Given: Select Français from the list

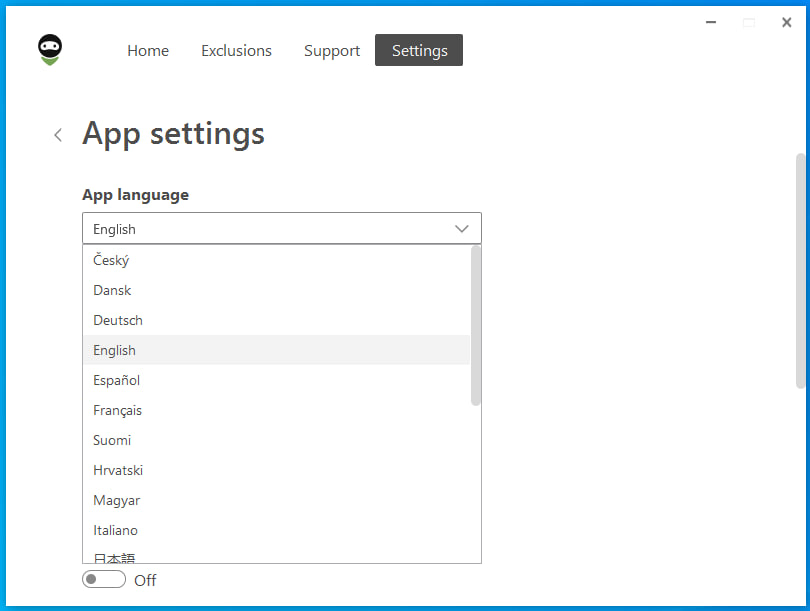Looking at the screenshot, I should coord(117,410).
